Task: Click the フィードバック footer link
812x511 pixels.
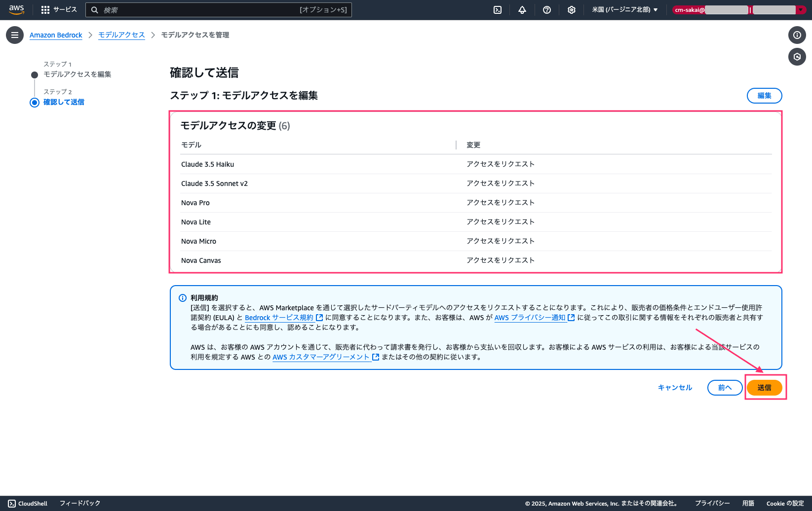Action: click(80, 504)
